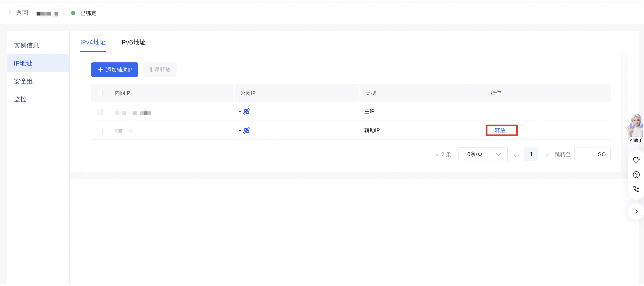644x286 pixels.
Task: Switch to the IPv6地址 tab
Action: pyautogui.click(x=133, y=42)
